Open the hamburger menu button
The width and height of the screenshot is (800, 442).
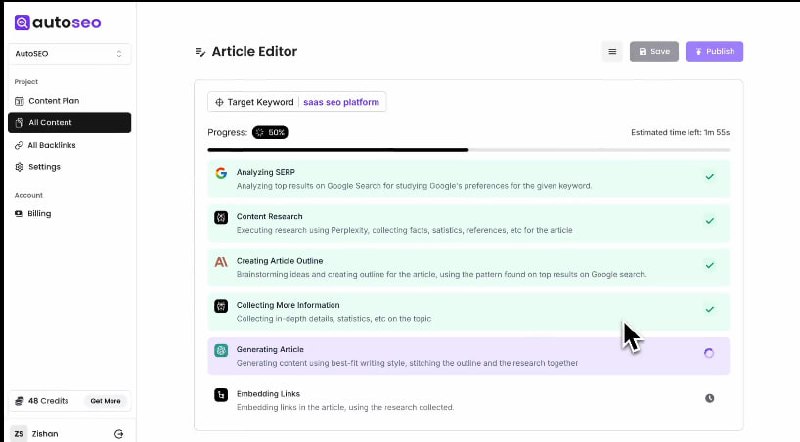tap(612, 52)
